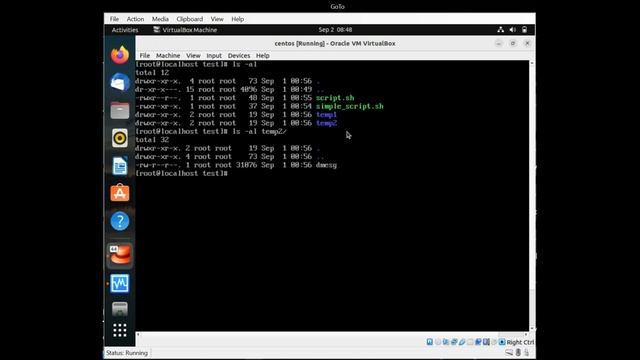Click temp2 directory name in terminal
The width and height of the screenshot is (640, 360).
[x=327, y=123]
